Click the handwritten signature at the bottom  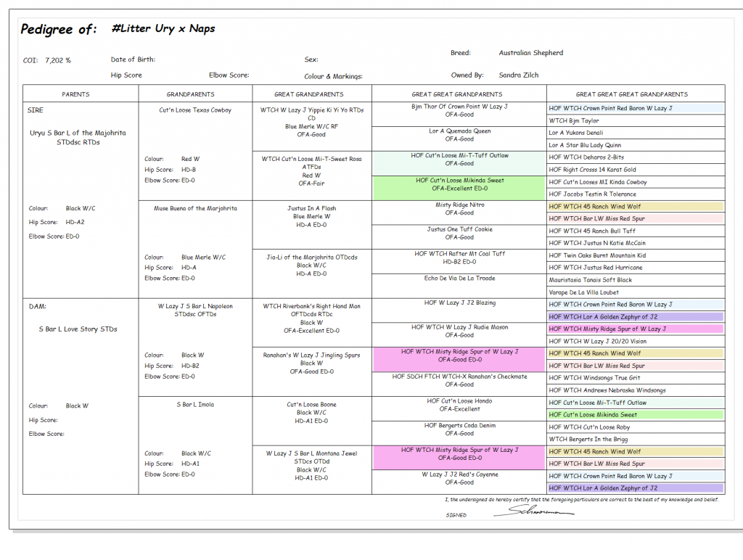tap(533, 511)
